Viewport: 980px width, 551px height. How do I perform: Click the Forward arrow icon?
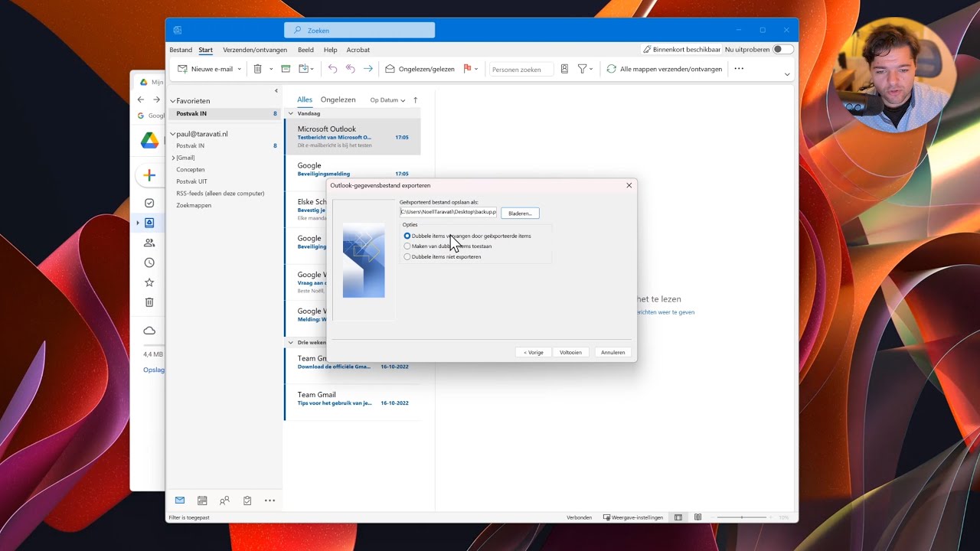(368, 69)
